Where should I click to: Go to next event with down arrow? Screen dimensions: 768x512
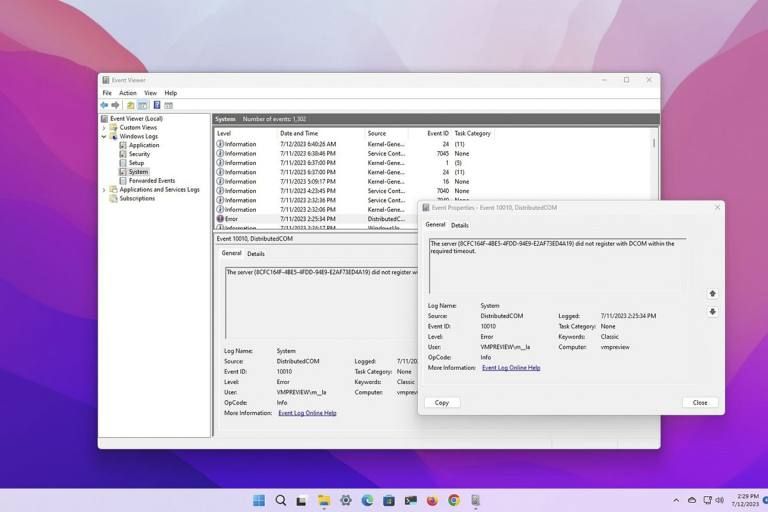713,312
